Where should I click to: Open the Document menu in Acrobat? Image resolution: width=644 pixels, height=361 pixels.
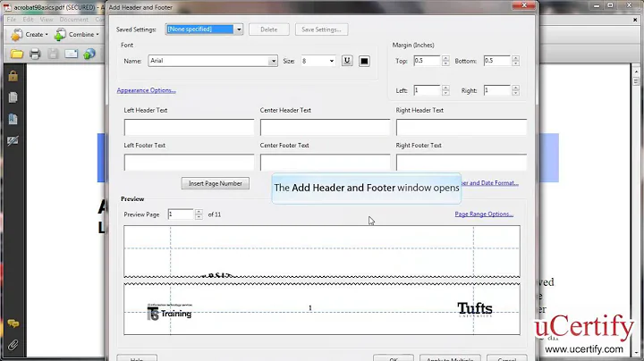click(x=74, y=20)
